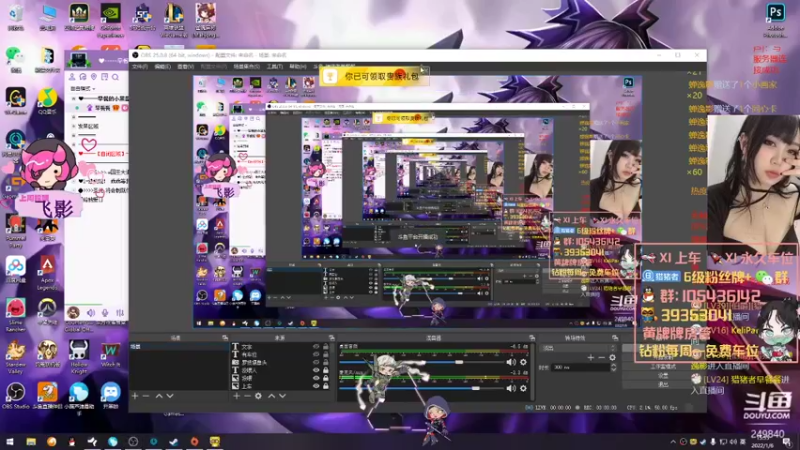This screenshot has width=800, height=450.
Task: Open 查看(V) menu in OBS
Action: point(185,67)
